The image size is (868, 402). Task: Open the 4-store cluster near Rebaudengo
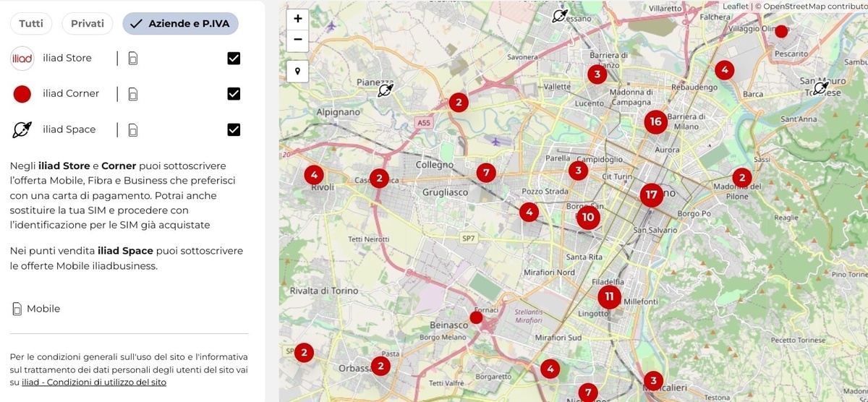tap(724, 70)
